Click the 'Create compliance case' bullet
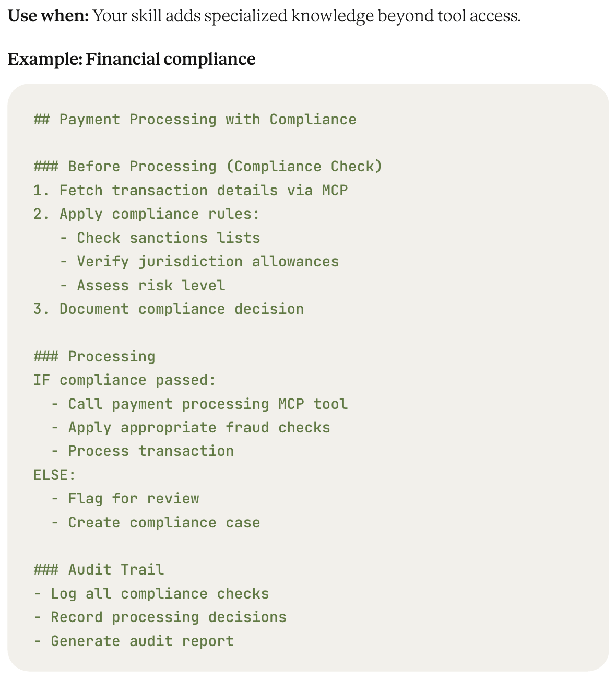Screen dimensions: 616x680 coord(156,523)
